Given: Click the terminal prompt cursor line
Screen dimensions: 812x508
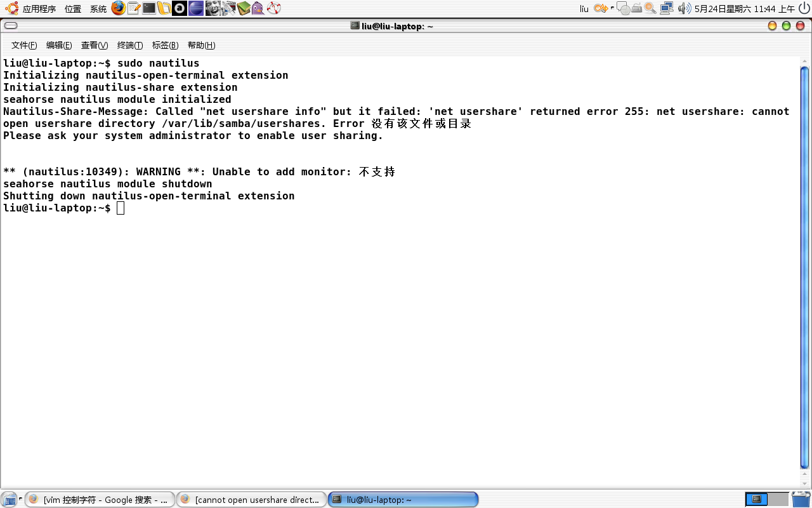Looking at the screenshot, I should [x=63, y=208].
